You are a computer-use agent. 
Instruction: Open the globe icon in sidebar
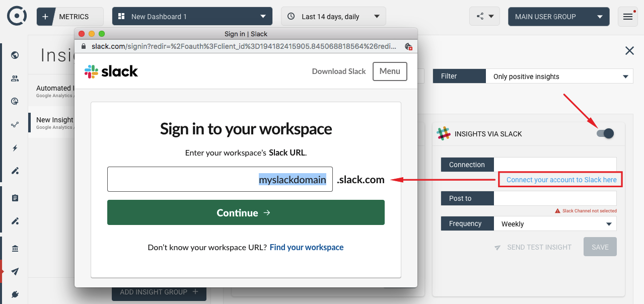coord(15,55)
